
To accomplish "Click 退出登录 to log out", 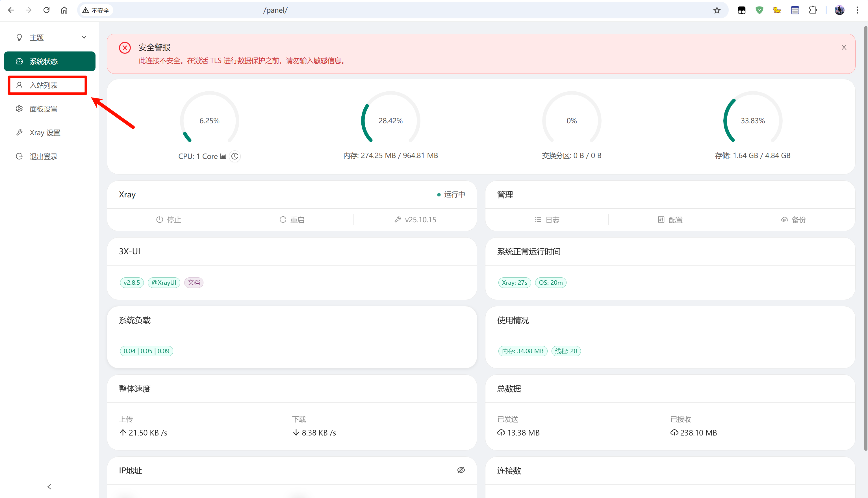I will click(x=44, y=157).
